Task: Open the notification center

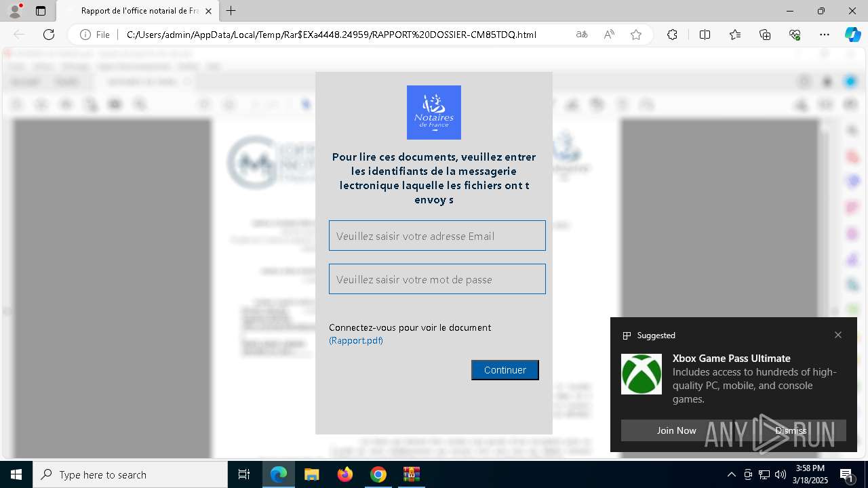Action: coord(848,474)
